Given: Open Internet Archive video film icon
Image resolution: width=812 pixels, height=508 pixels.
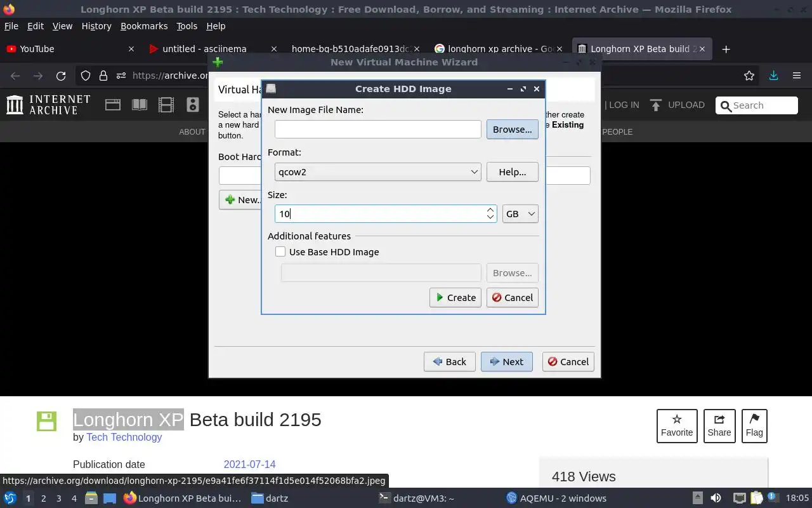Looking at the screenshot, I should 166,105.
